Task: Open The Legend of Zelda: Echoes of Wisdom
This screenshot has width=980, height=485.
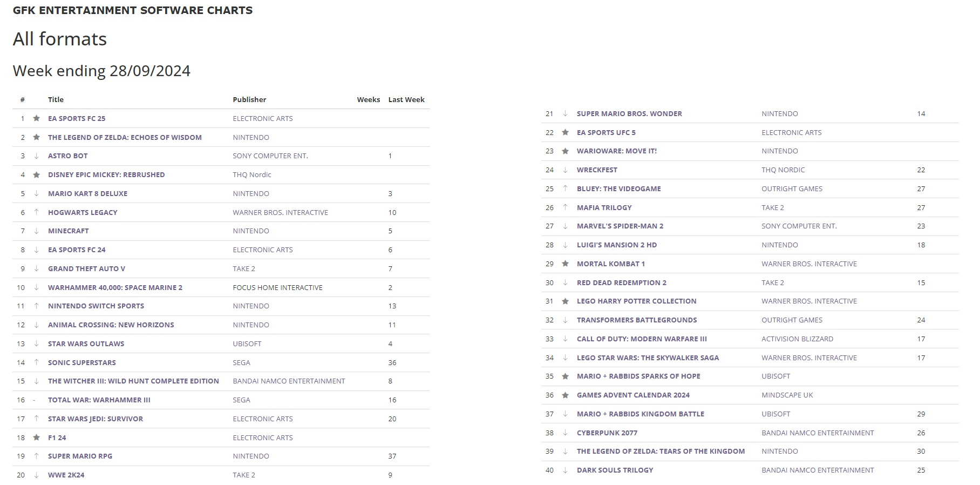Action: pos(125,137)
